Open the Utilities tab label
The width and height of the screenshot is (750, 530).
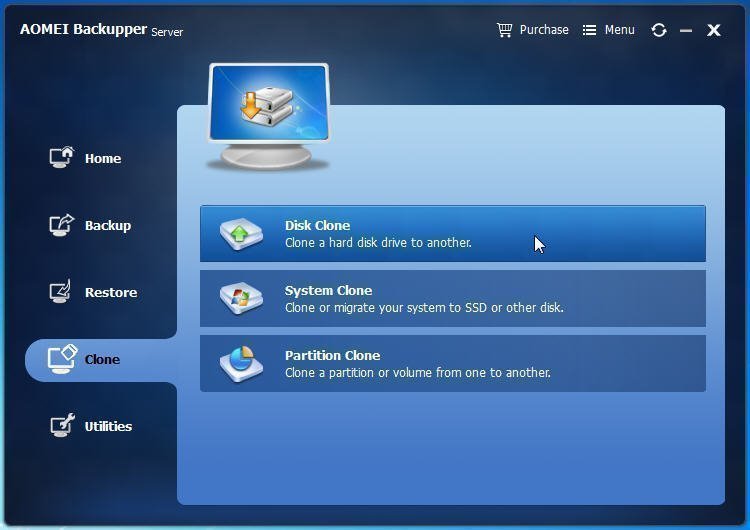point(108,426)
